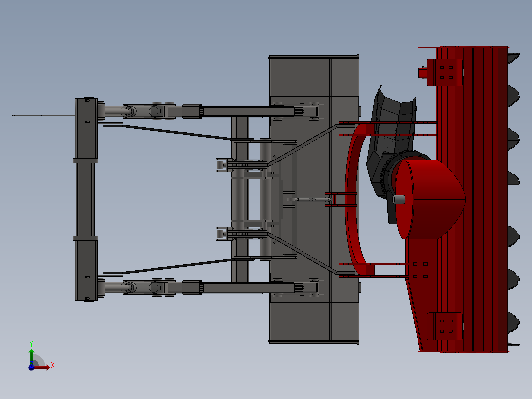Screen dimensions: 532x399
Task: Select the red top mounting bracket with holes
Action: point(447,72)
